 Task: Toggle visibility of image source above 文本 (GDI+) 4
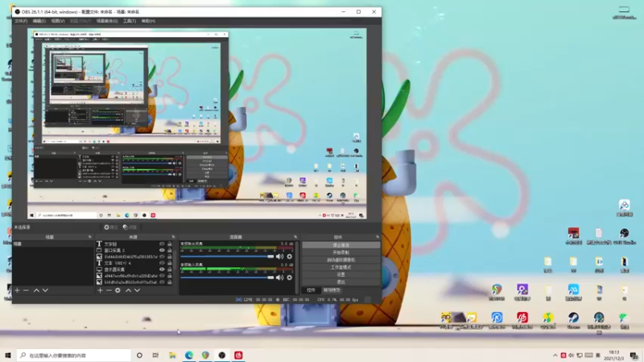pyautogui.click(x=162, y=257)
